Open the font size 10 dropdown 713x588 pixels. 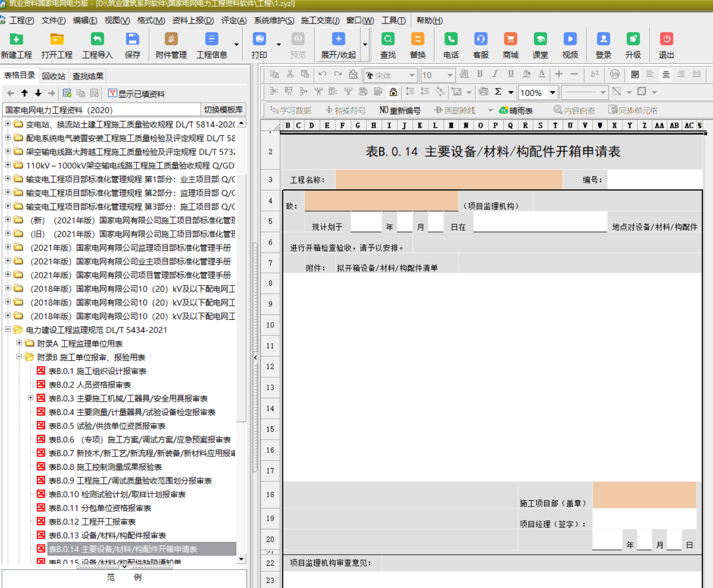tap(450, 75)
